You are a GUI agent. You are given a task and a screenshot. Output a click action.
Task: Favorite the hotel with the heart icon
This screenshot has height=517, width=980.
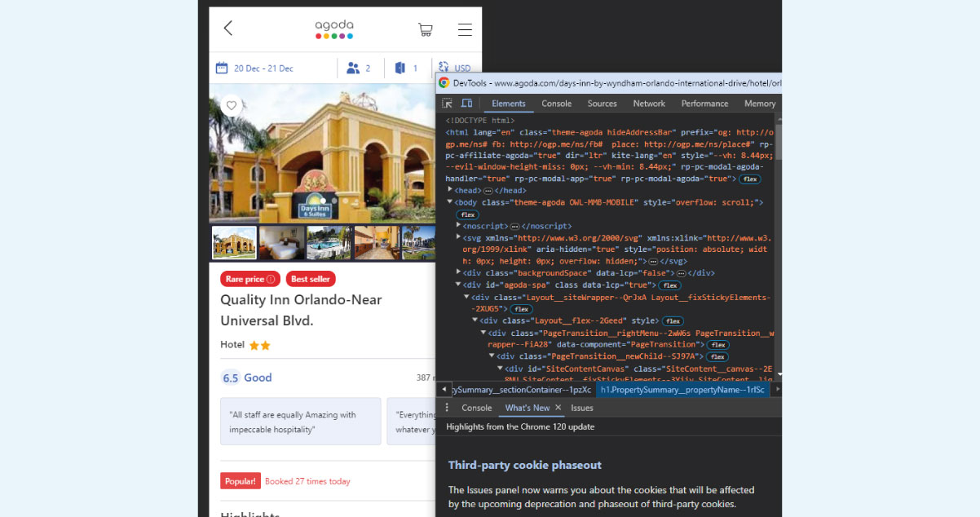pyautogui.click(x=231, y=105)
